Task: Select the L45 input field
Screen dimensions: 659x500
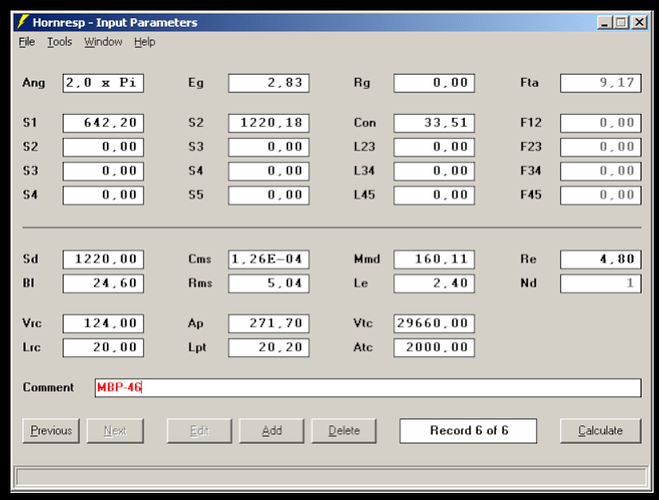Action: coord(434,195)
